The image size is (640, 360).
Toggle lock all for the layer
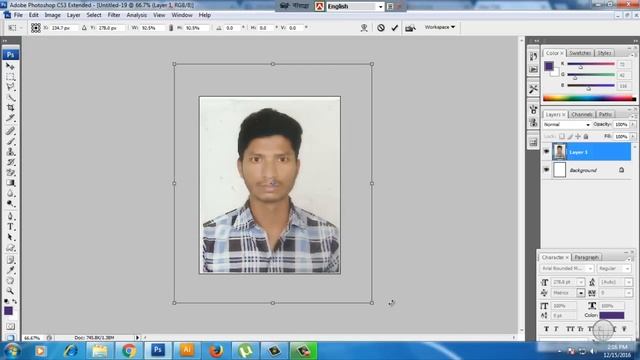coord(586,136)
